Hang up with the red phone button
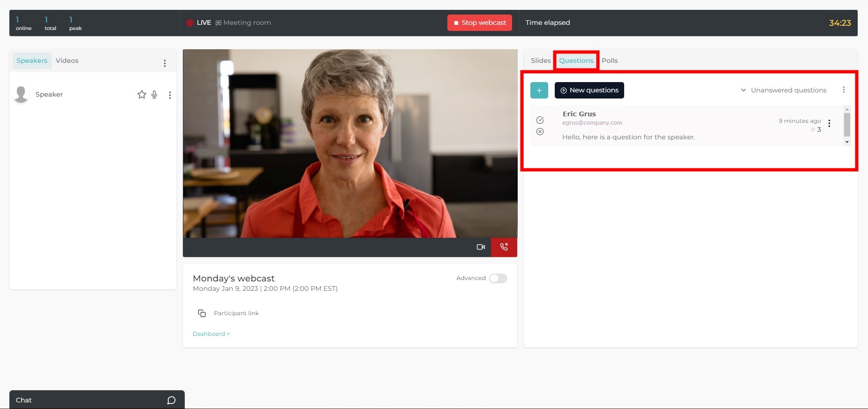Viewport: 868px width, 409px height. pos(504,247)
